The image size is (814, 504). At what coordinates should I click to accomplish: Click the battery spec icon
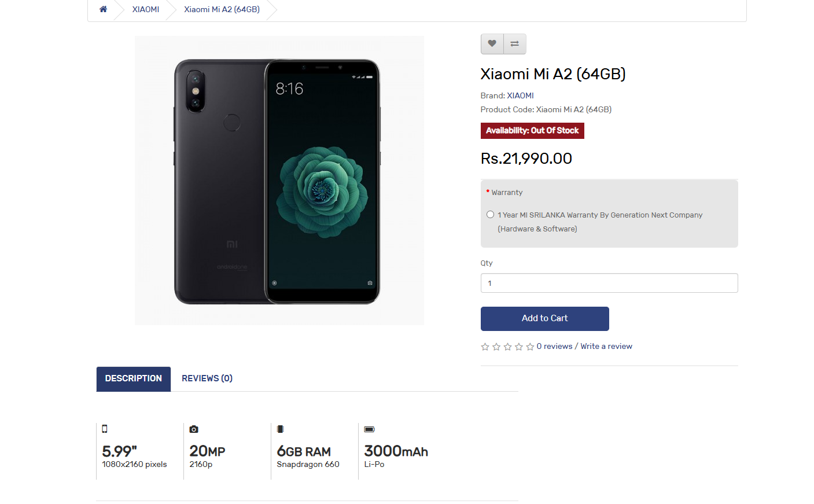click(x=369, y=429)
